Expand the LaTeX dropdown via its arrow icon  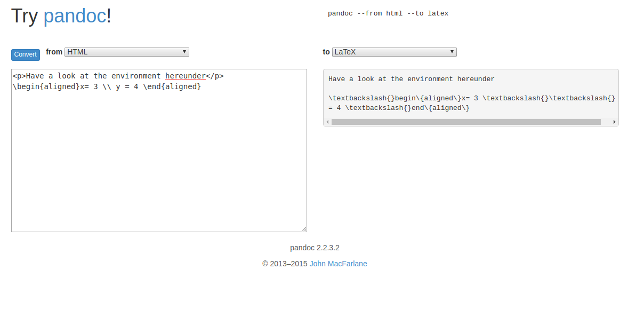[452, 52]
